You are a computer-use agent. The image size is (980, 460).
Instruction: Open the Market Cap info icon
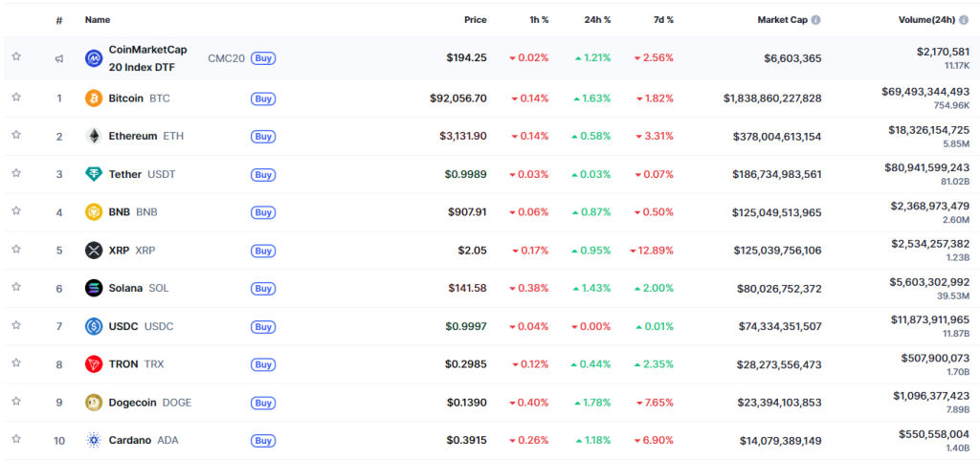tap(815, 20)
